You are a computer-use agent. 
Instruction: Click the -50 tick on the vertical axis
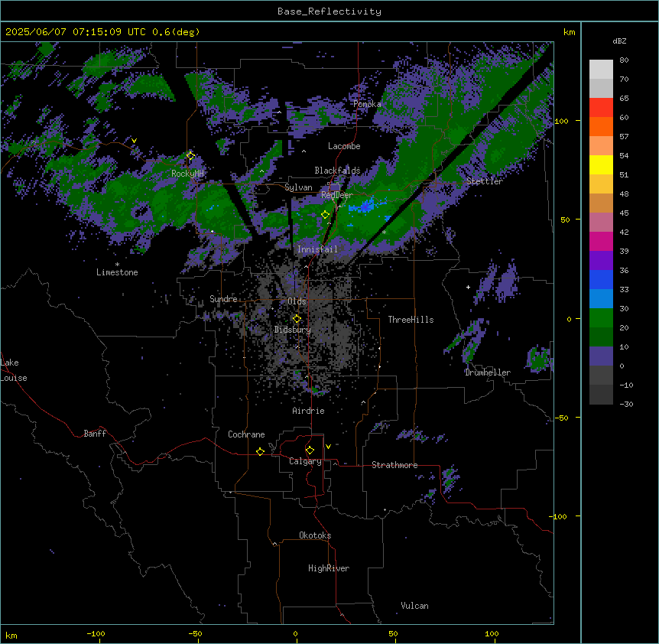pyautogui.click(x=561, y=418)
